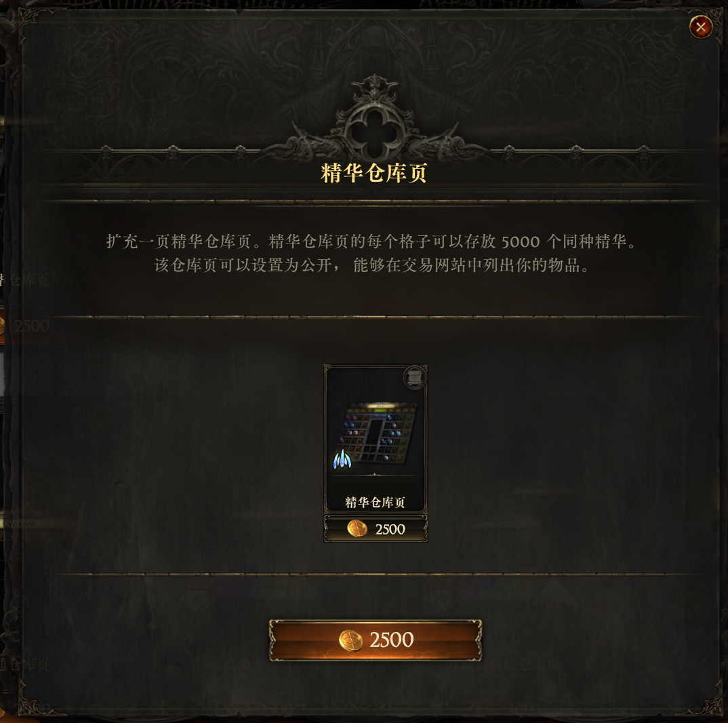Image resolution: width=728 pixels, height=723 pixels.
Task: Click the gold coin icon on the item card
Action: click(357, 529)
